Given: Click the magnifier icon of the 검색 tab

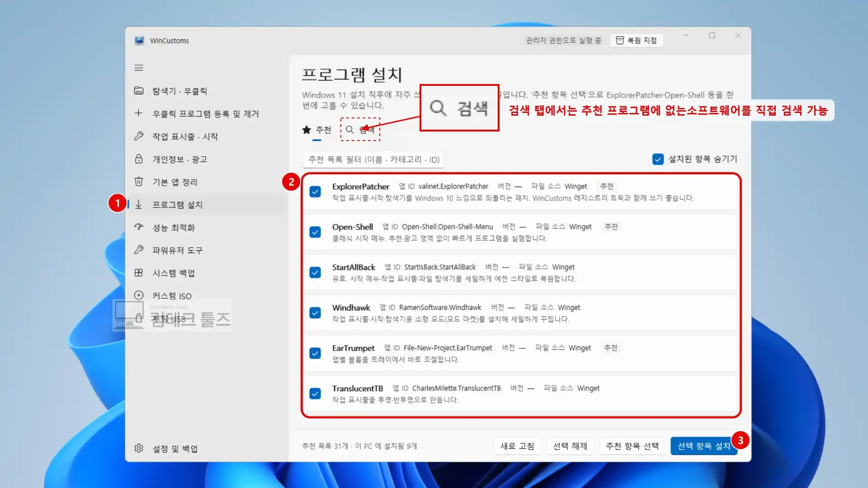Looking at the screenshot, I should point(349,130).
